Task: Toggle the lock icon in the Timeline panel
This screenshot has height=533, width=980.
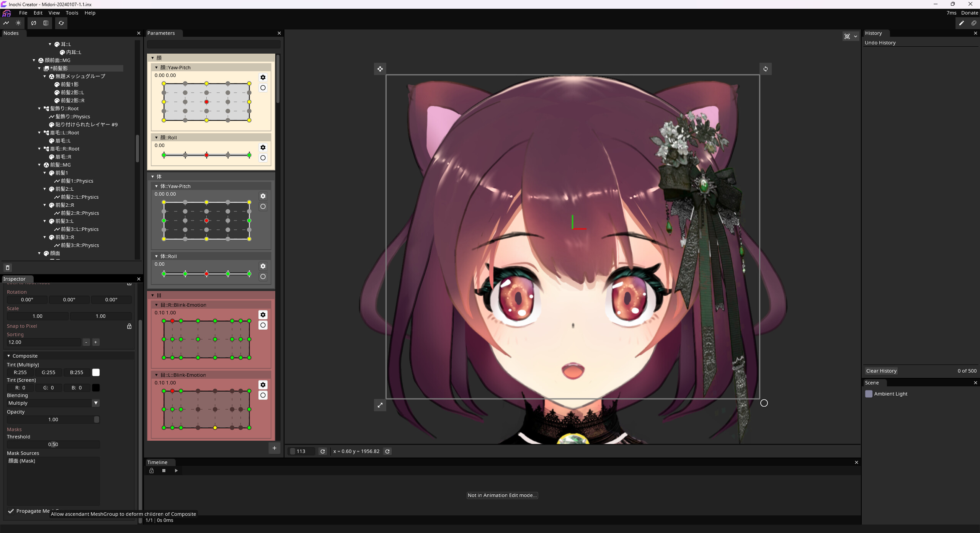Action: [152, 471]
